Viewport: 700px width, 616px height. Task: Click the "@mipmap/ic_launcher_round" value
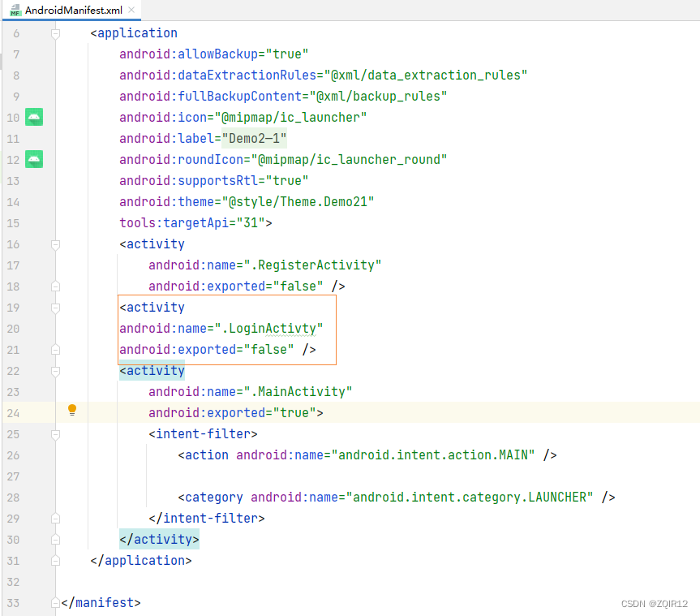349,159
